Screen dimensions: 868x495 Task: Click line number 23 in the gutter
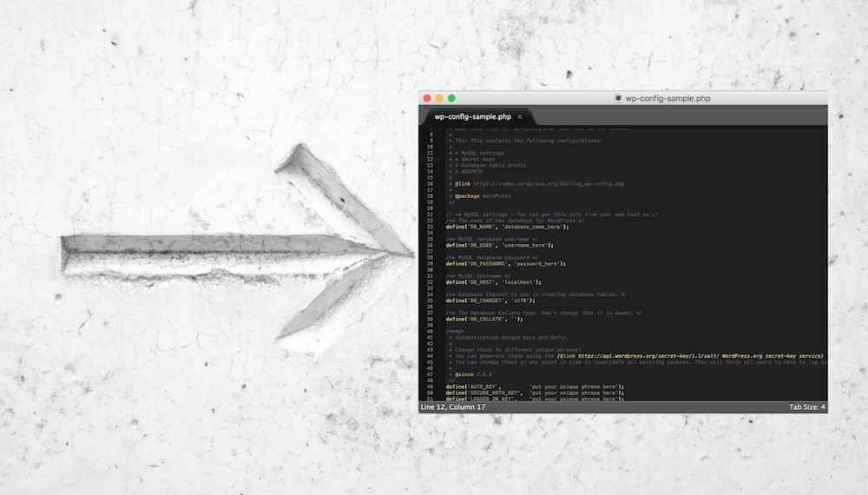430,227
